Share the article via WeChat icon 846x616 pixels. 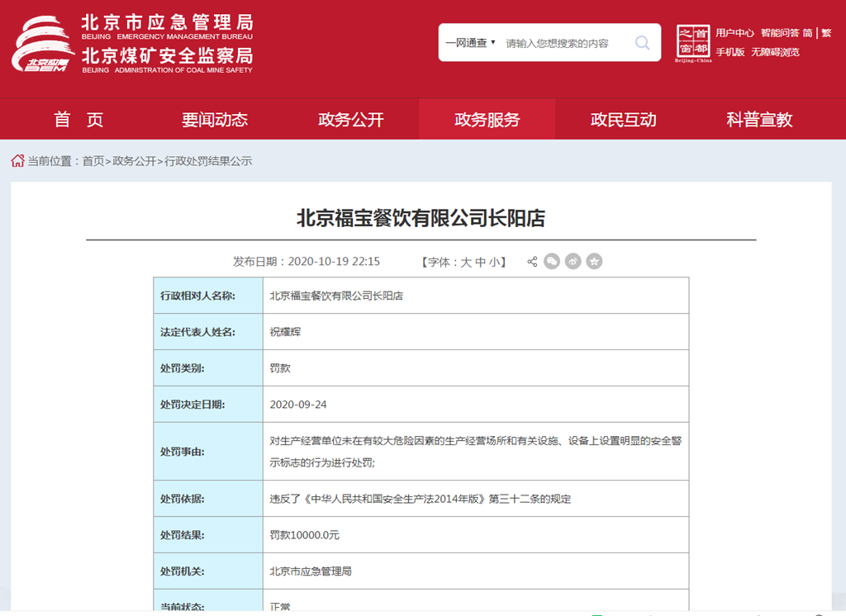[551, 262]
